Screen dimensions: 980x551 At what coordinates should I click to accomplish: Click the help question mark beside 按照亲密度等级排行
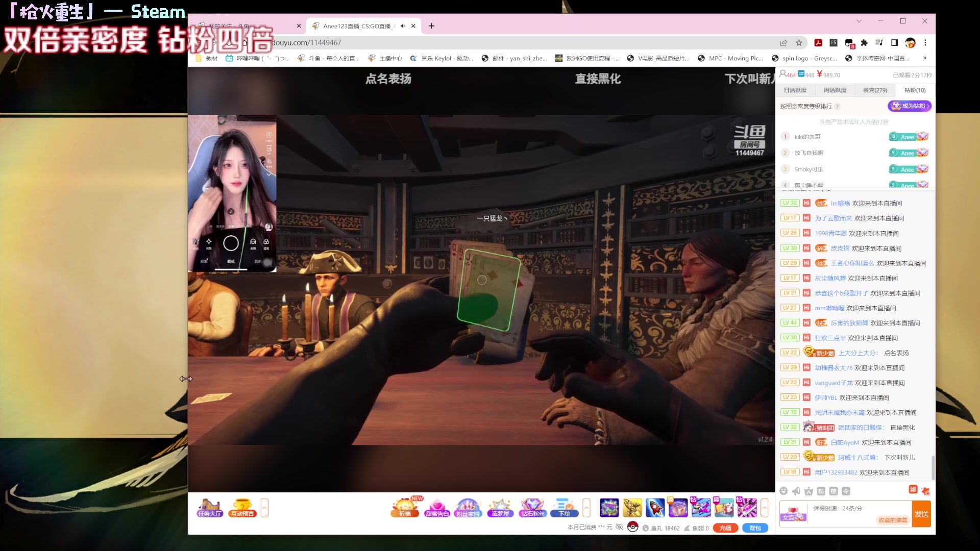click(x=837, y=107)
